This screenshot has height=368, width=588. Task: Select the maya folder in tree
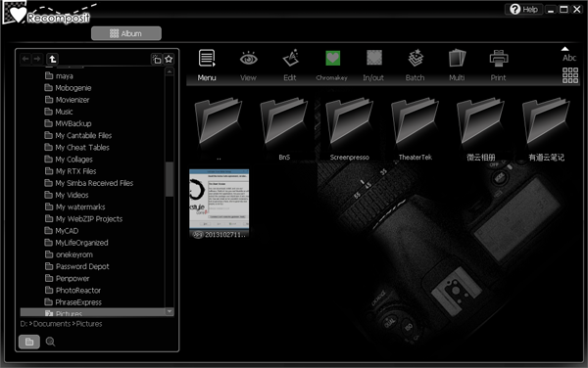point(59,76)
